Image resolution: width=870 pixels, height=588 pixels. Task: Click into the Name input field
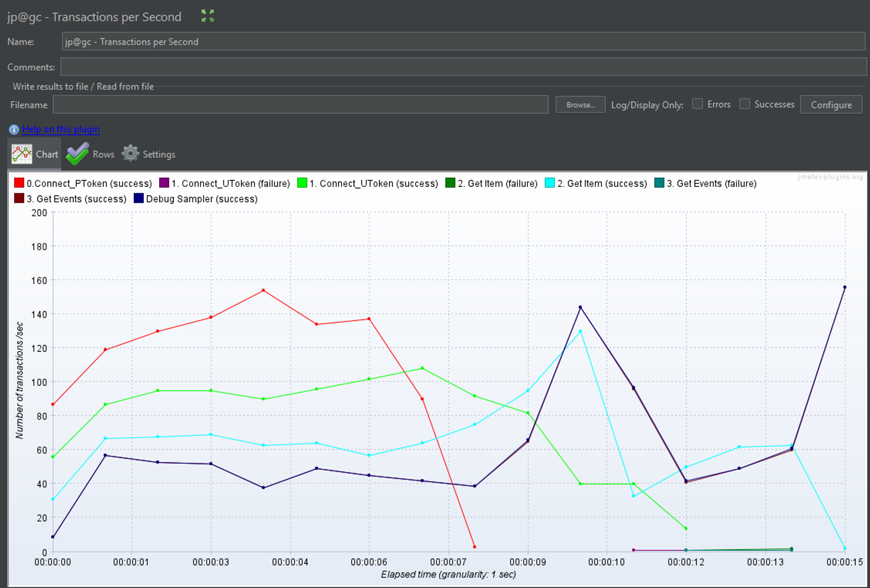pos(463,41)
